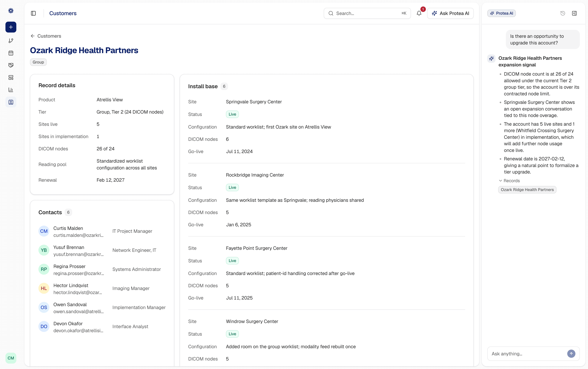Click the IT Project Manager role text
The width and height of the screenshot is (588, 369).
[x=132, y=231]
